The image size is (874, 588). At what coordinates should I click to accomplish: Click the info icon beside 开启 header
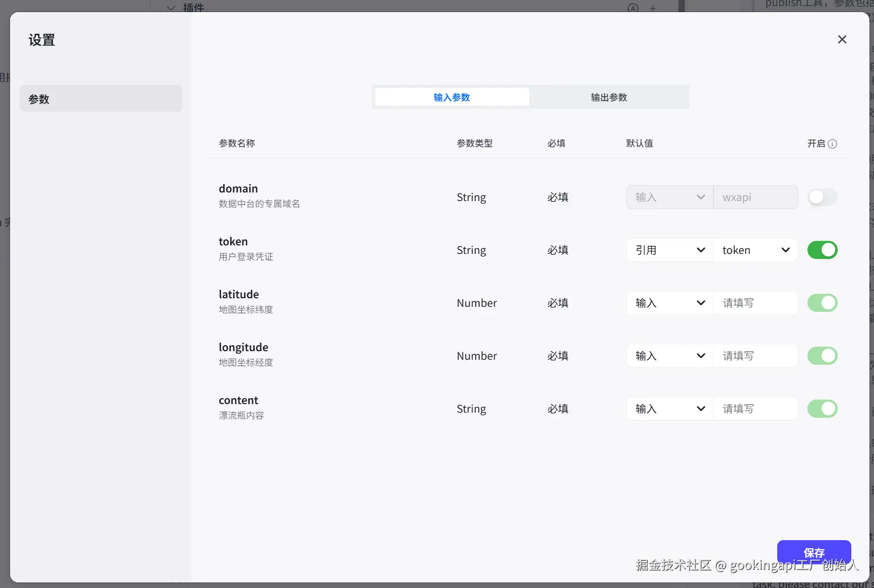click(x=833, y=144)
